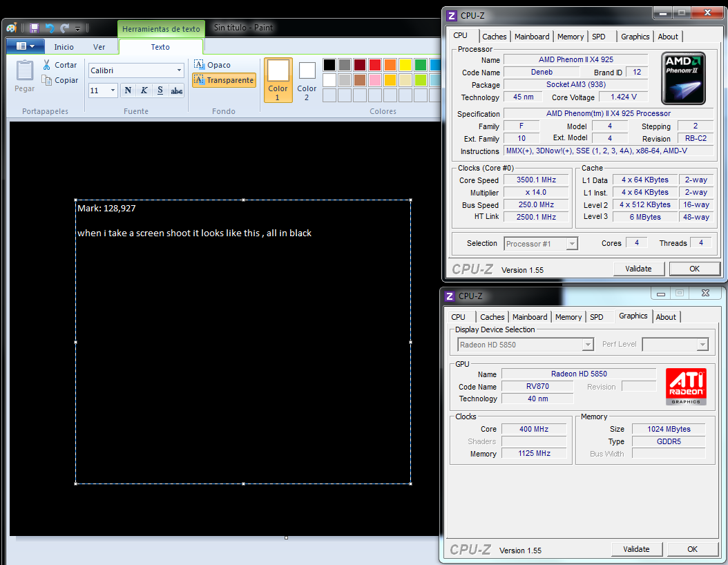Switch to the Inicio ribbon tab
The width and height of the screenshot is (728, 565).
tap(64, 47)
